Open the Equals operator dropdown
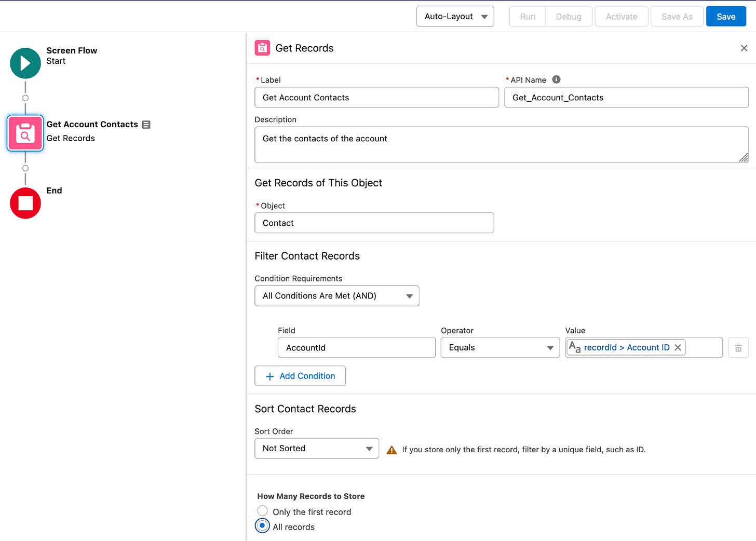 (500, 348)
